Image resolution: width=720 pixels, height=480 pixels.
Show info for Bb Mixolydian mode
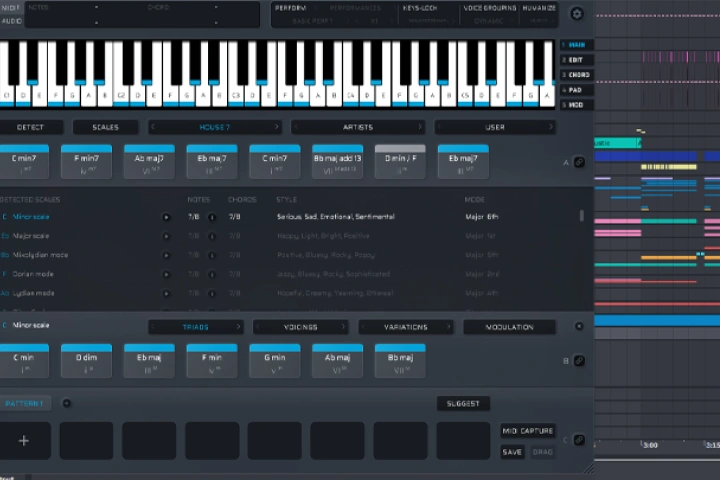pyautogui.click(x=212, y=255)
